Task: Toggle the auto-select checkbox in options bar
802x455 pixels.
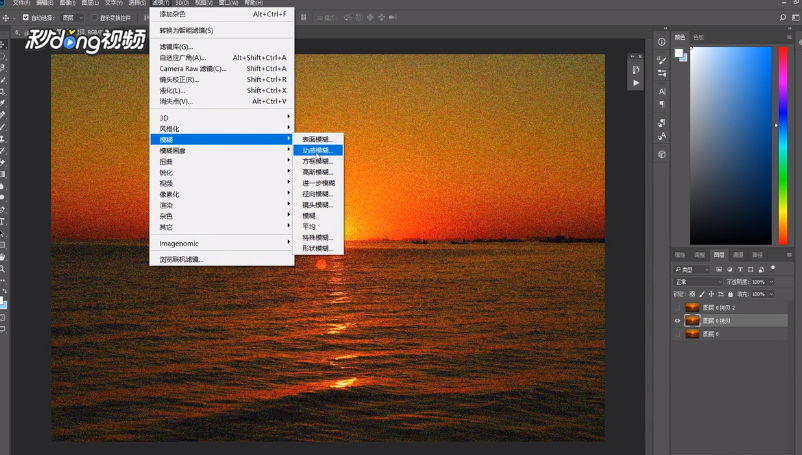Action: 26,17
